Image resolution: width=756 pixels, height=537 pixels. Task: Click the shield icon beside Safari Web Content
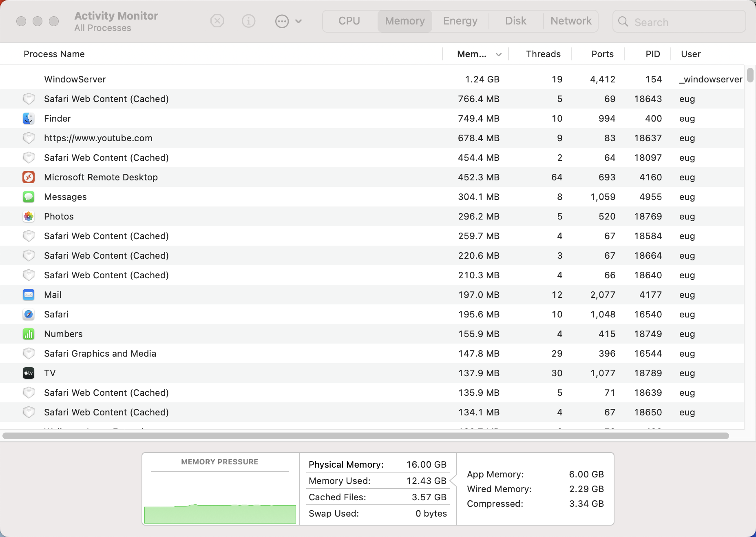click(29, 99)
